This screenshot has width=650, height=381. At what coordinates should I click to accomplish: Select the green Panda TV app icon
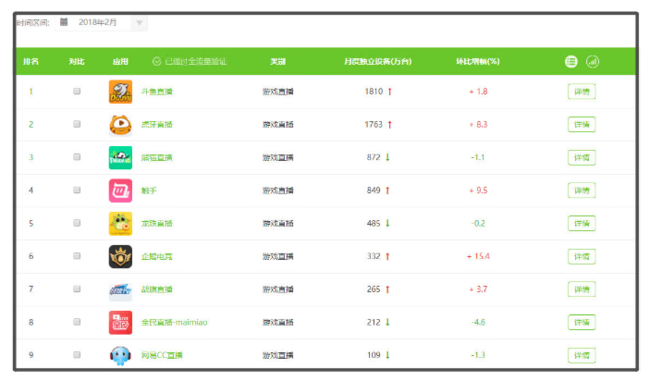tap(120, 158)
